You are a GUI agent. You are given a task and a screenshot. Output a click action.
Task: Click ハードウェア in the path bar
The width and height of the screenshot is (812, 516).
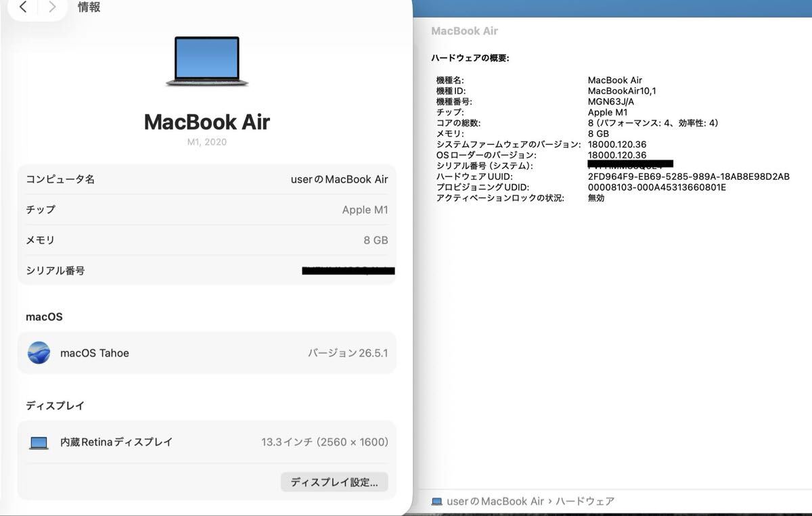pyautogui.click(x=586, y=502)
